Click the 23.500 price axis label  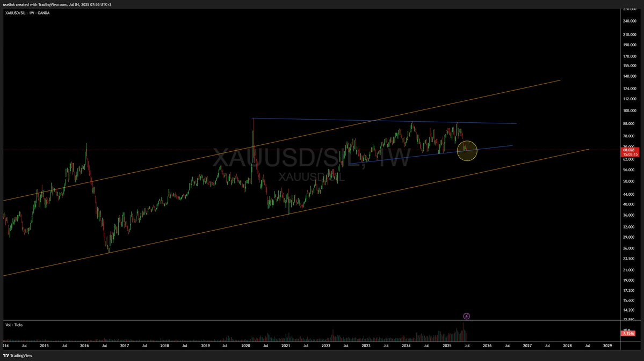(x=629, y=259)
